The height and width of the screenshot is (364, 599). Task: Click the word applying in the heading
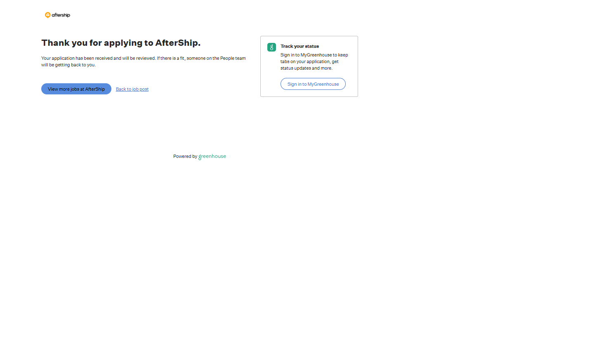(123, 43)
